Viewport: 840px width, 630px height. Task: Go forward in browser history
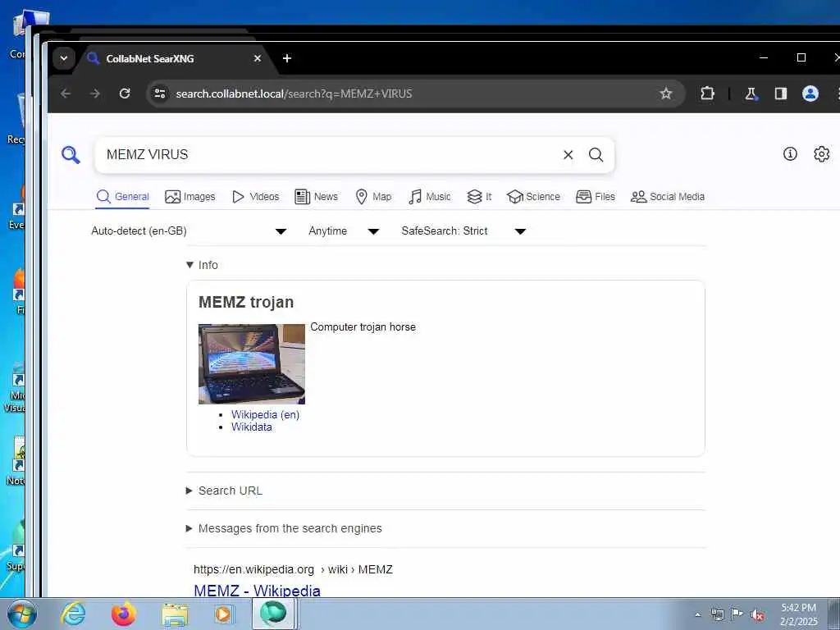tap(95, 94)
